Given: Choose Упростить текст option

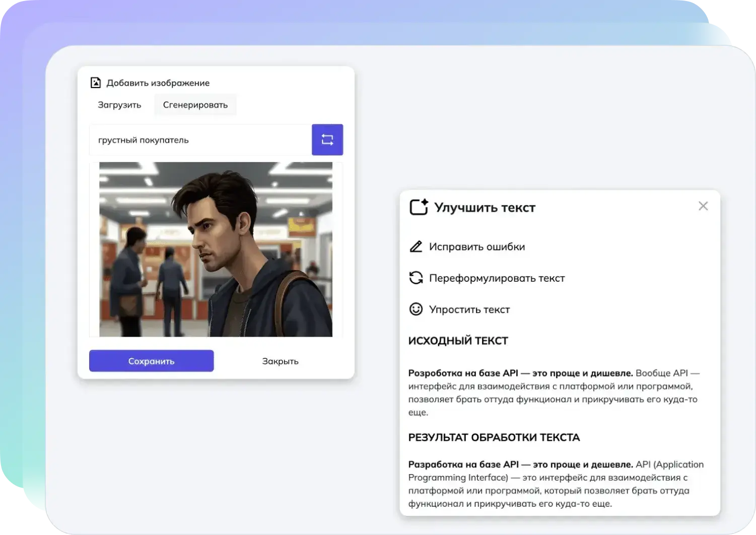Looking at the screenshot, I should coord(469,309).
